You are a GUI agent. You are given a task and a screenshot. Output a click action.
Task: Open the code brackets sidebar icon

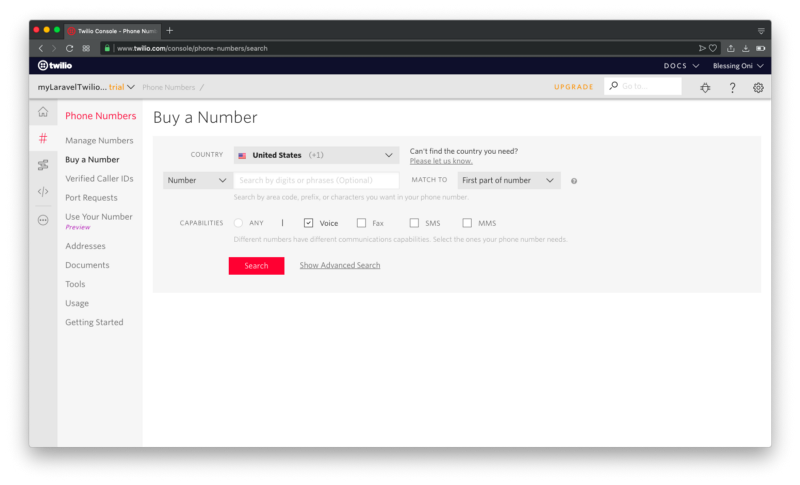pos(43,192)
